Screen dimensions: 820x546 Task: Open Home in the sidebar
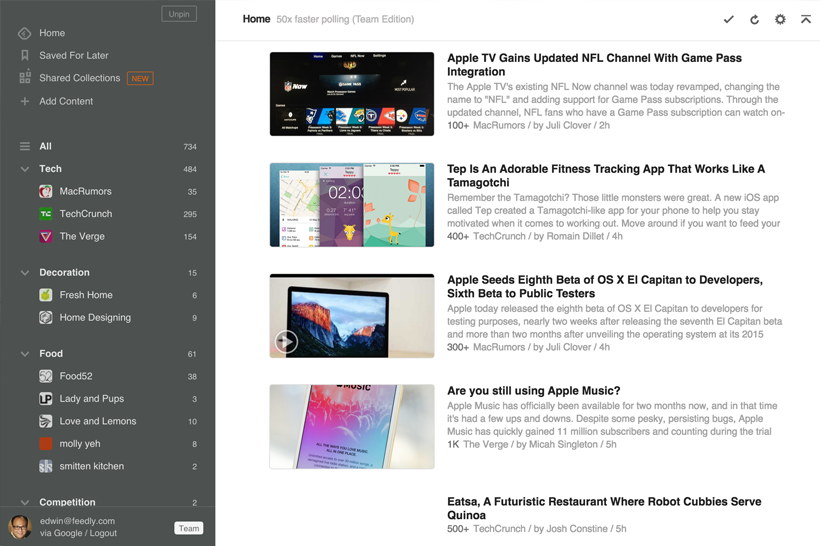coord(52,33)
